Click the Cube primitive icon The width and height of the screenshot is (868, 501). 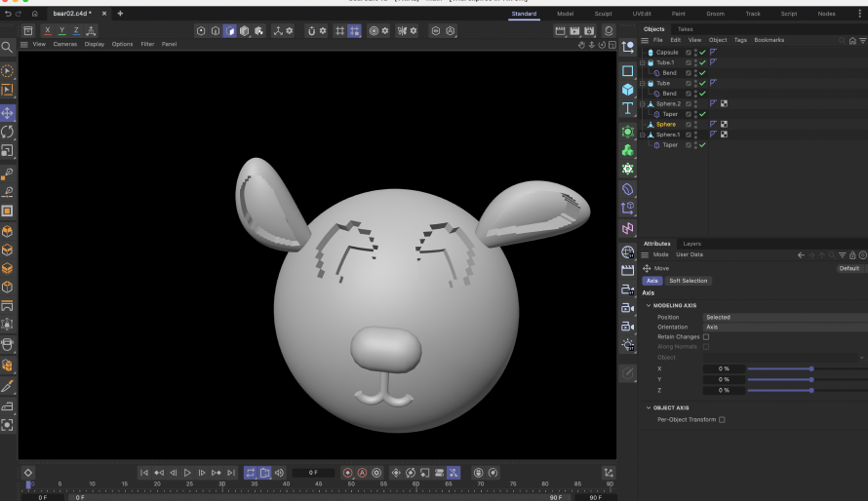[x=627, y=90]
